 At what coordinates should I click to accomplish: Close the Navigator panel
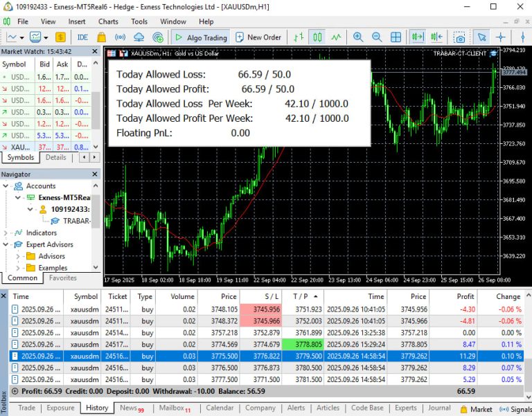[x=96, y=174]
